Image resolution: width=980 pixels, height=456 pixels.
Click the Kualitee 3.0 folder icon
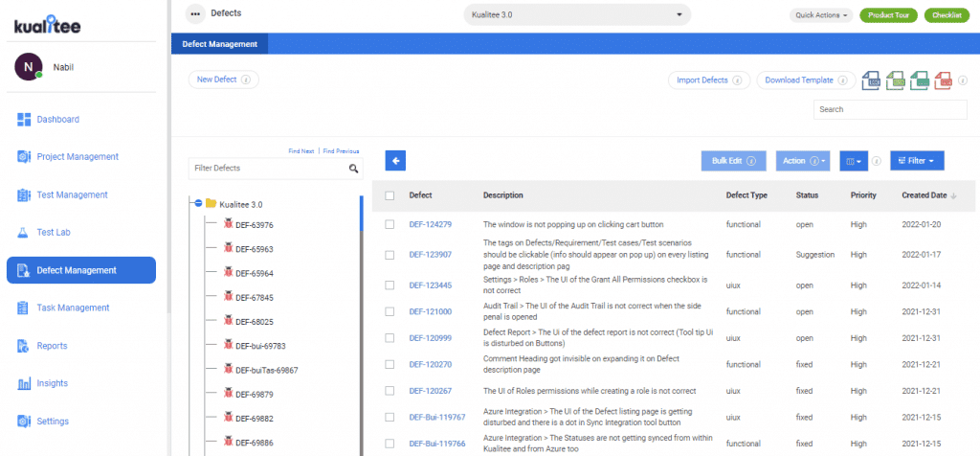[x=211, y=203]
